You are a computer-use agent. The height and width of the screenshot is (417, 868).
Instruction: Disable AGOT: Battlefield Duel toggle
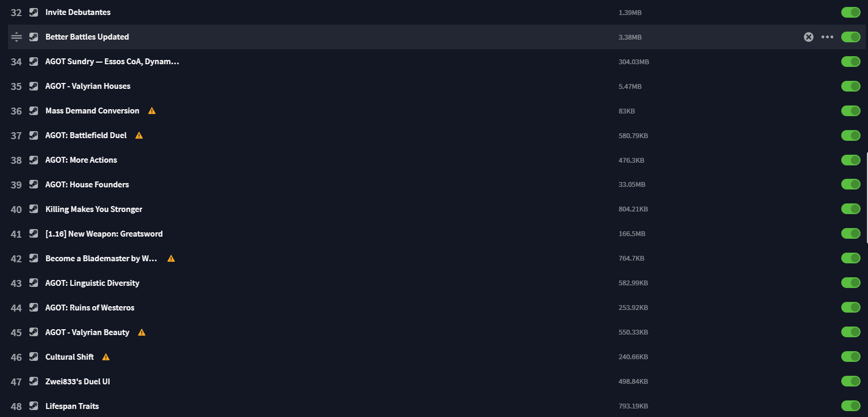tap(850, 135)
